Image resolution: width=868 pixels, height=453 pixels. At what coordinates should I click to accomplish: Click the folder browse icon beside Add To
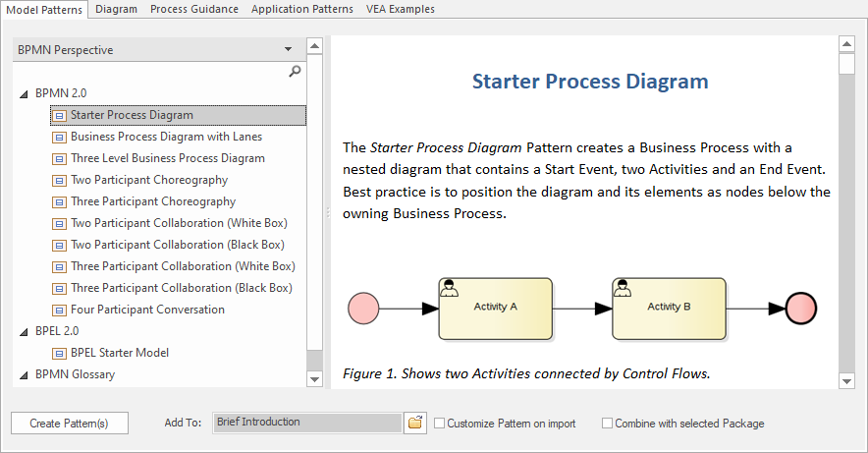[x=415, y=423]
